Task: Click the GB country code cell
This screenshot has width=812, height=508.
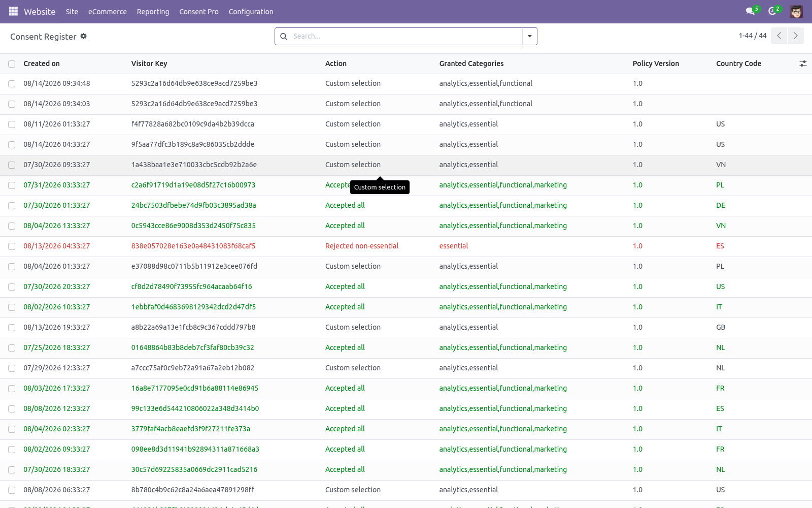Action: (721, 327)
